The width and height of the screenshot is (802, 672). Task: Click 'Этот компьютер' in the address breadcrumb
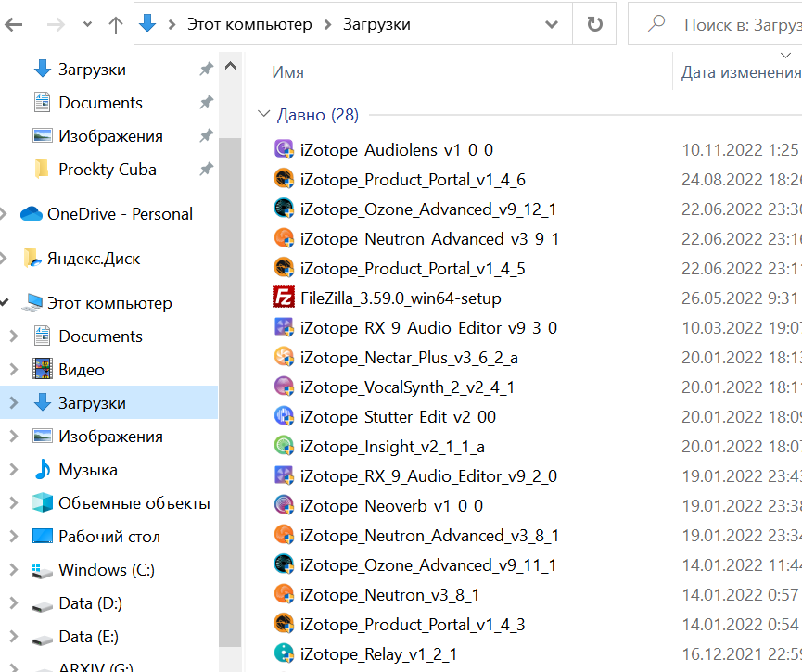point(249,24)
